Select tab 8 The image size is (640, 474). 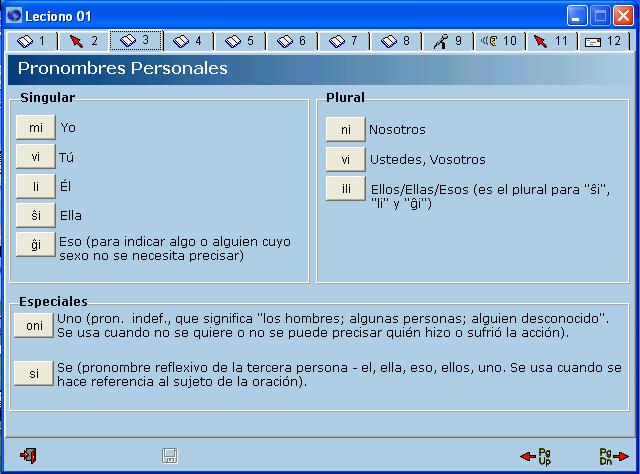(396, 41)
